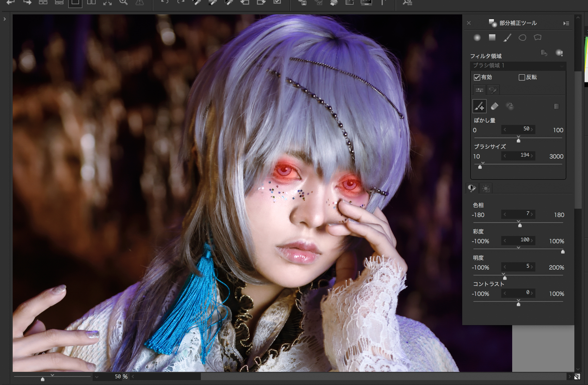This screenshot has width=588, height=385.
Task: Switch to the sliders settings tab
Action: click(479, 90)
